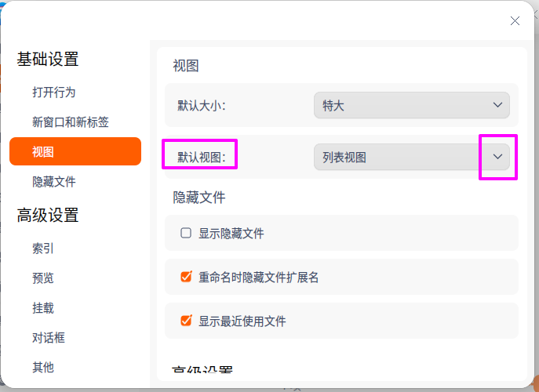Viewport: 539px width, 392px height.
Task: Open 其他 settings section
Action: [43, 367]
